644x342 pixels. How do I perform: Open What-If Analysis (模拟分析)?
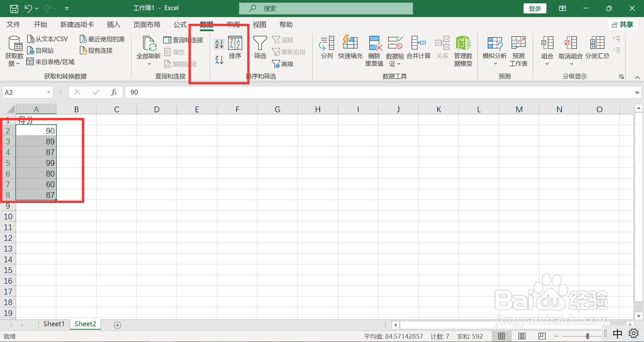coord(495,51)
